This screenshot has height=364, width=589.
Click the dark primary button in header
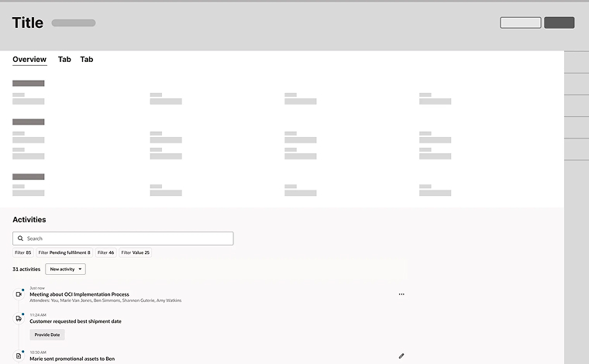pos(560,22)
